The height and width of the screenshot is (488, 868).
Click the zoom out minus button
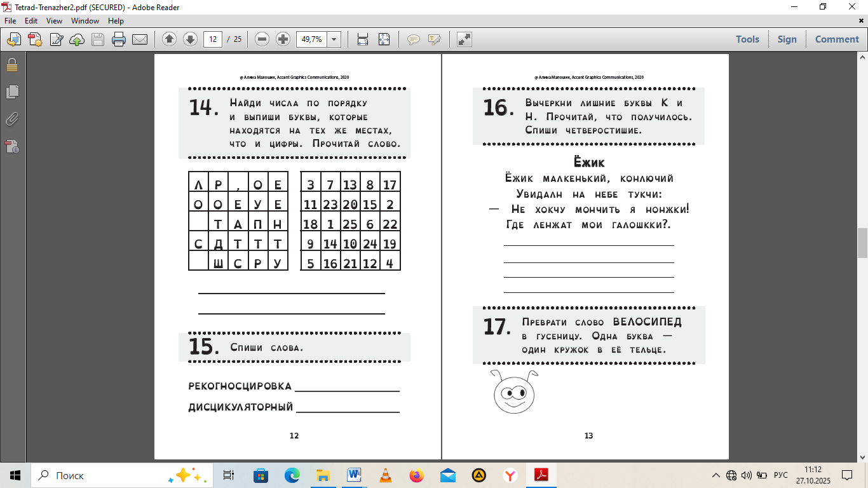[x=262, y=39]
